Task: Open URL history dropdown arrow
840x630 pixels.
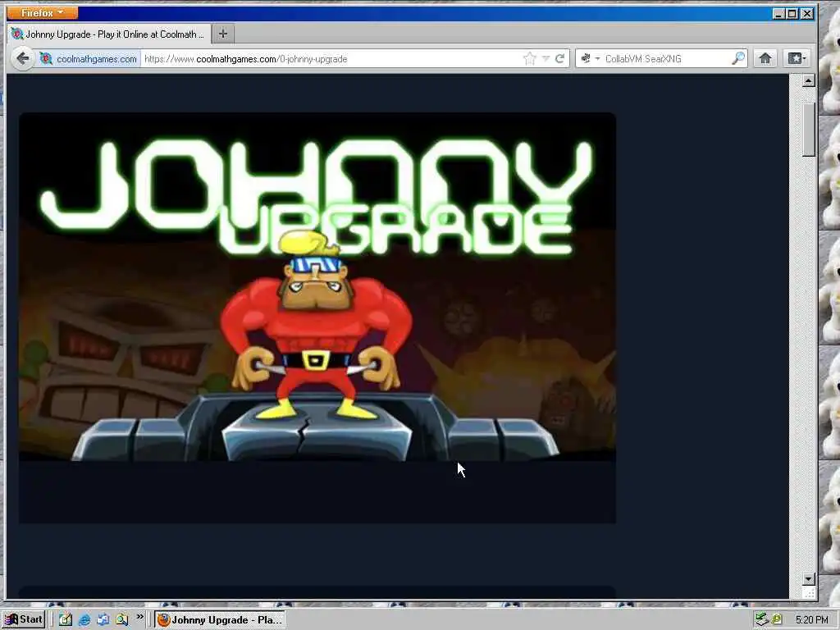Action: tap(546, 58)
